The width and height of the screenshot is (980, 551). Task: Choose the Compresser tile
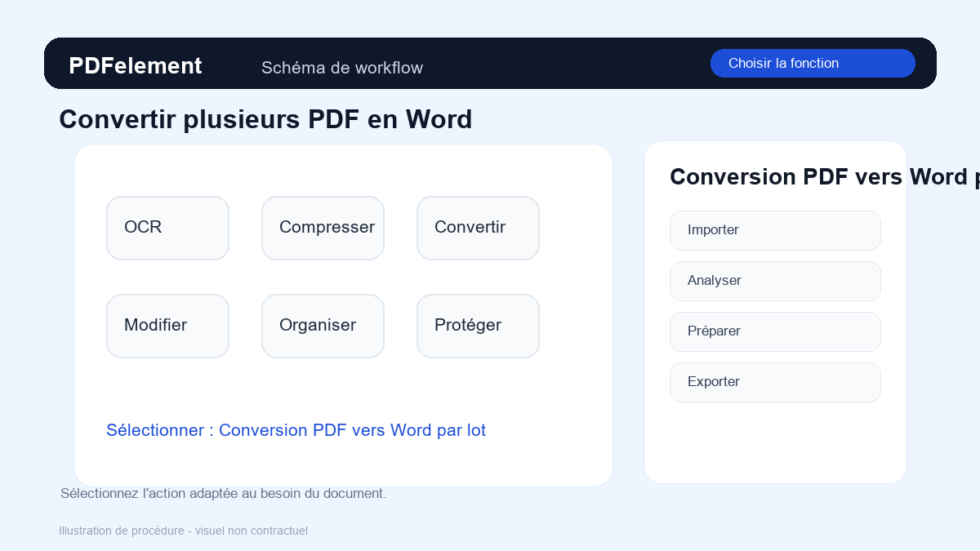click(323, 228)
